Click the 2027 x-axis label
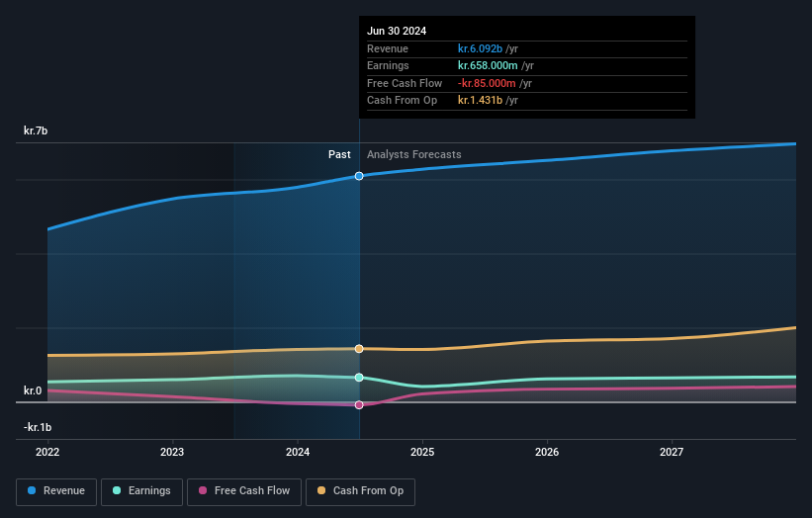Viewport: 812px width, 518px height. click(x=672, y=453)
